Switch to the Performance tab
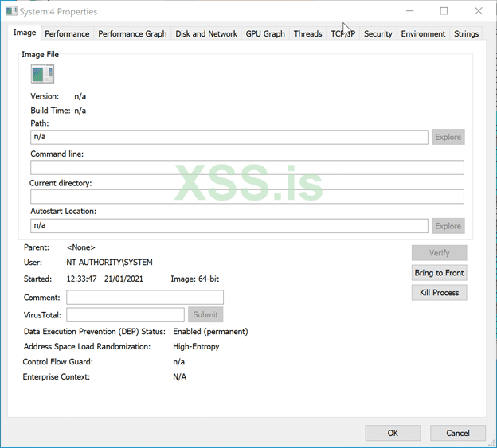The width and height of the screenshot is (497, 448). tap(67, 33)
